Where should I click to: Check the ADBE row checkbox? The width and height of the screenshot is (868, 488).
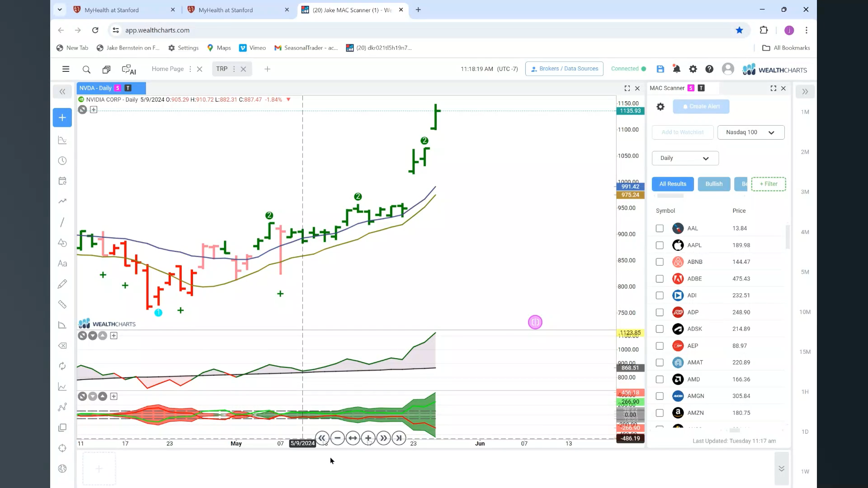(660, 279)
